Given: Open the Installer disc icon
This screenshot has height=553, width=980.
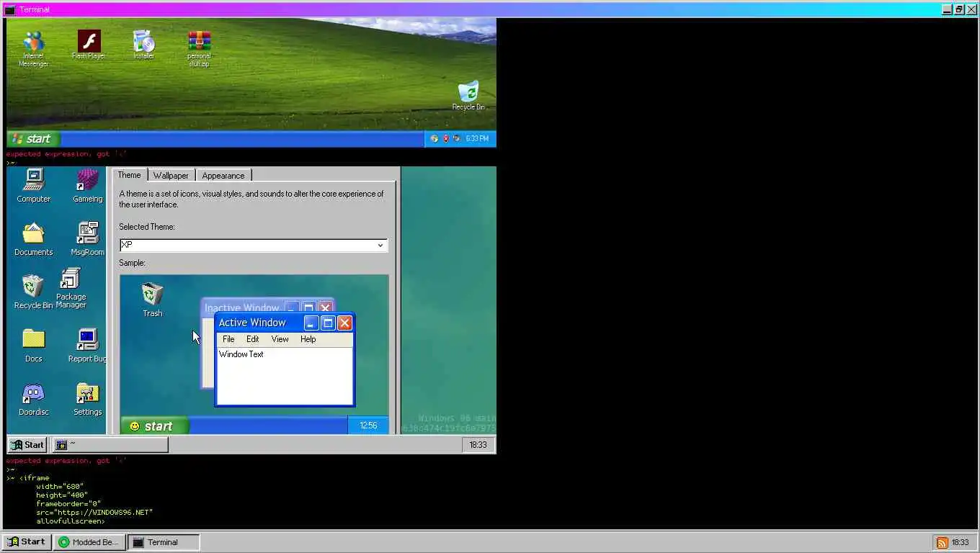Looking at the screenshot, I should 143,45.
